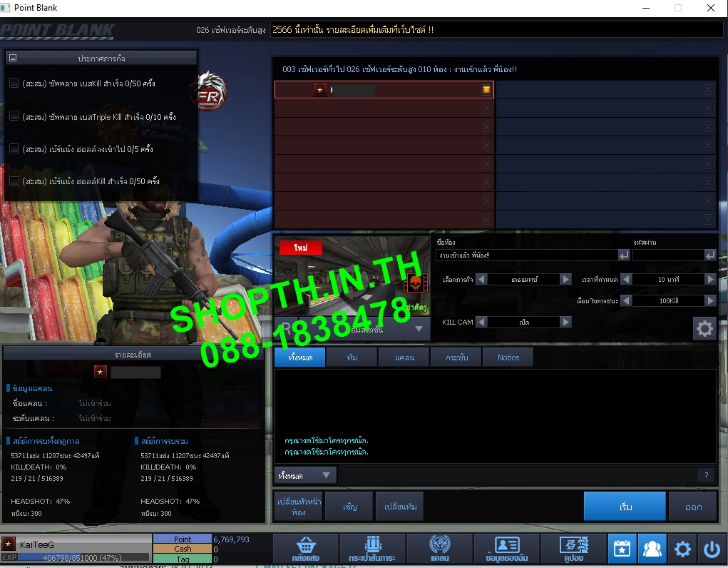Decrease the 10 นาที time limit
The image size is (728, 568).
tap(626, 279)
